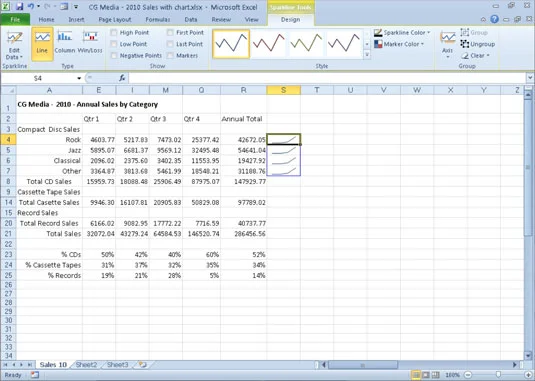The height and width of the screenshot is (381, 535).
Task: Open the Review ribbon tab
Action: coord(221,20)
